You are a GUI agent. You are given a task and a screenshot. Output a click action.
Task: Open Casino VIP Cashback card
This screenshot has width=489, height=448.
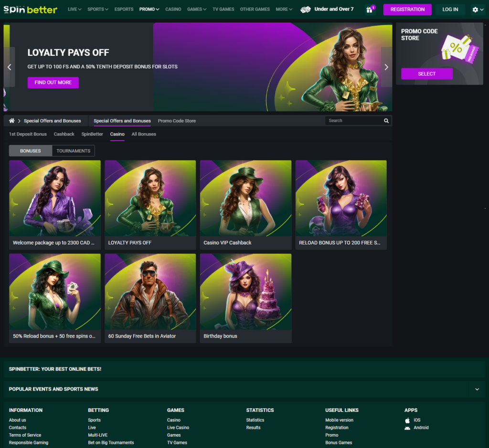tap(246, 205)
